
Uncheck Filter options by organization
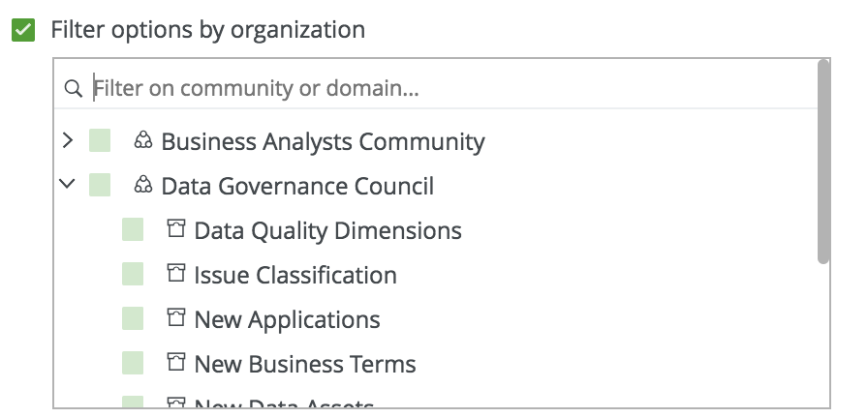pyautogui.click(x=23, y=30)
